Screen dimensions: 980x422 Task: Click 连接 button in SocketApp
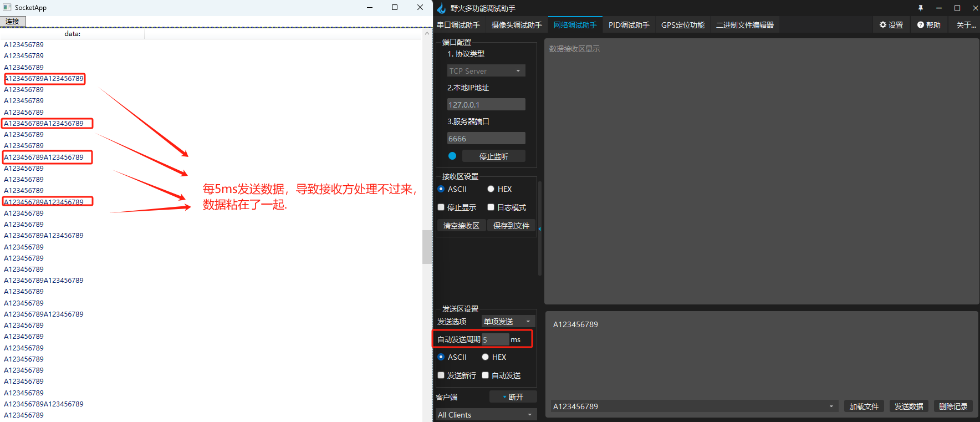pos(13,22)
